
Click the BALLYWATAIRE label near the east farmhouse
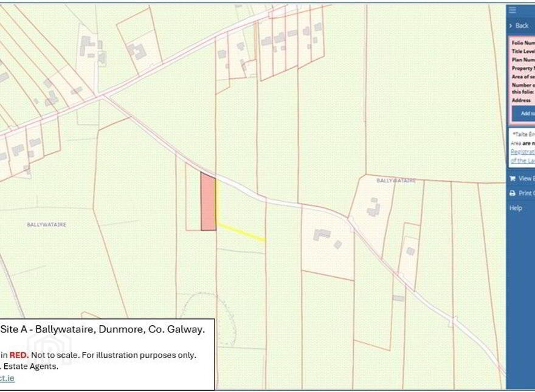(396, 181)
